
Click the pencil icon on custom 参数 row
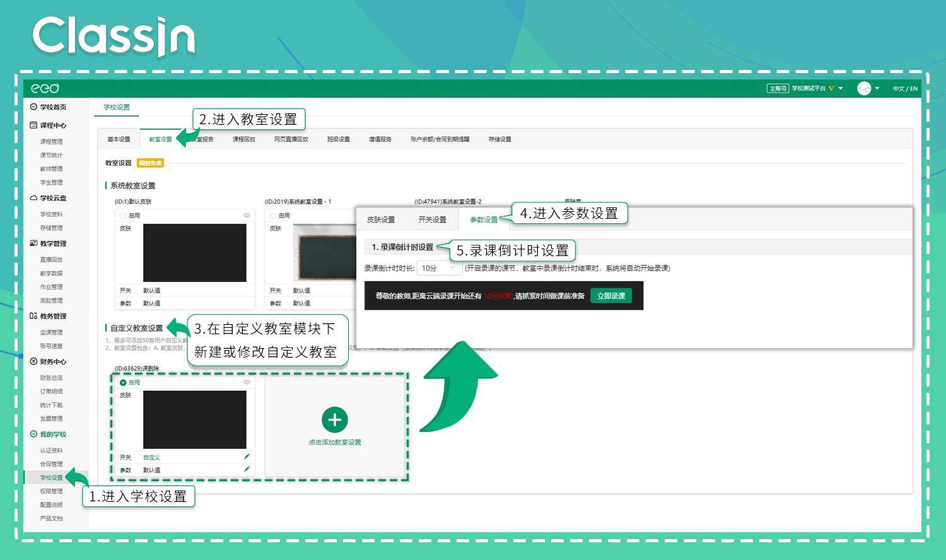(x=247, y=469)
